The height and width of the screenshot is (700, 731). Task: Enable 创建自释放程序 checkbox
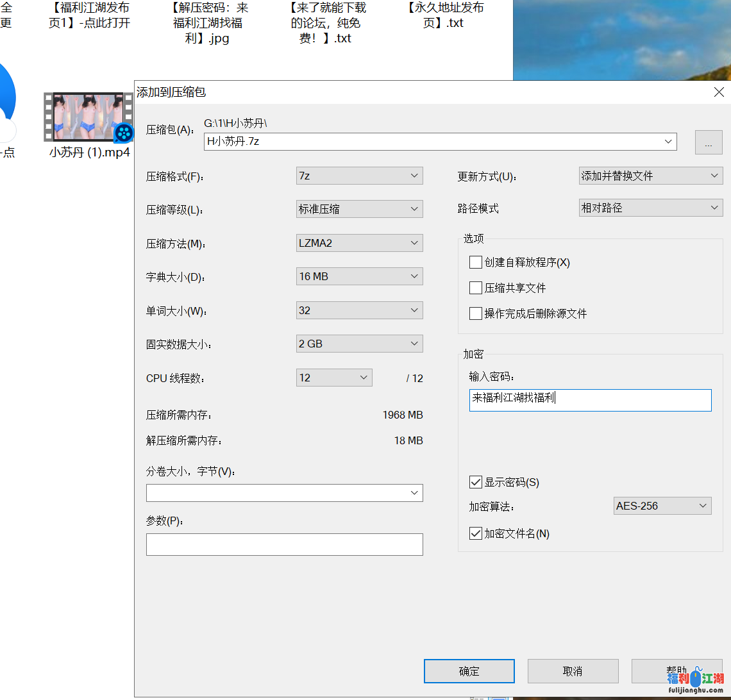[x=476, y=262]
